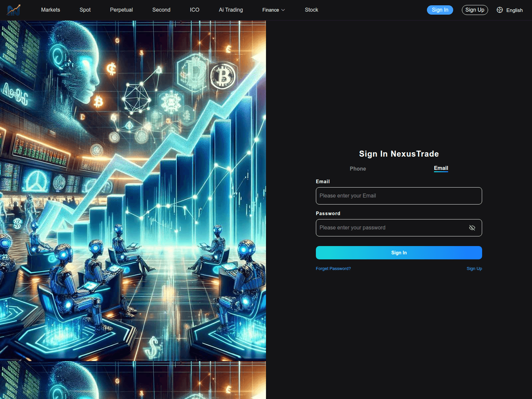
Task: Switch to the Phone login tab
Action: coord(358,169)
